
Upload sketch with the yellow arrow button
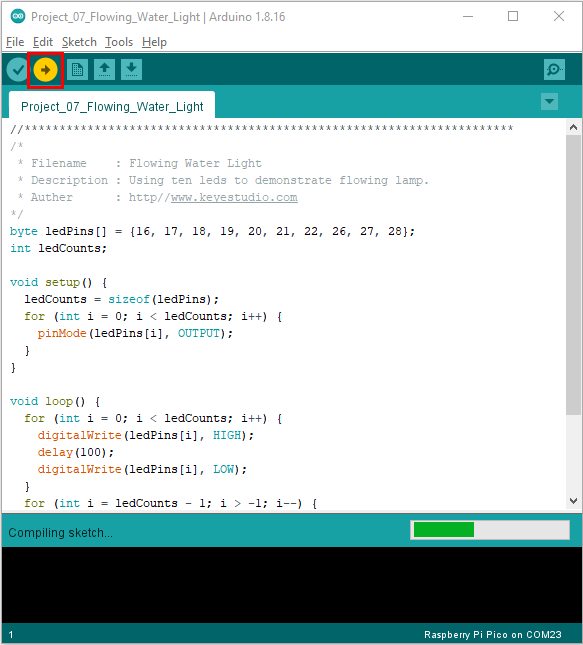point(45,70)
